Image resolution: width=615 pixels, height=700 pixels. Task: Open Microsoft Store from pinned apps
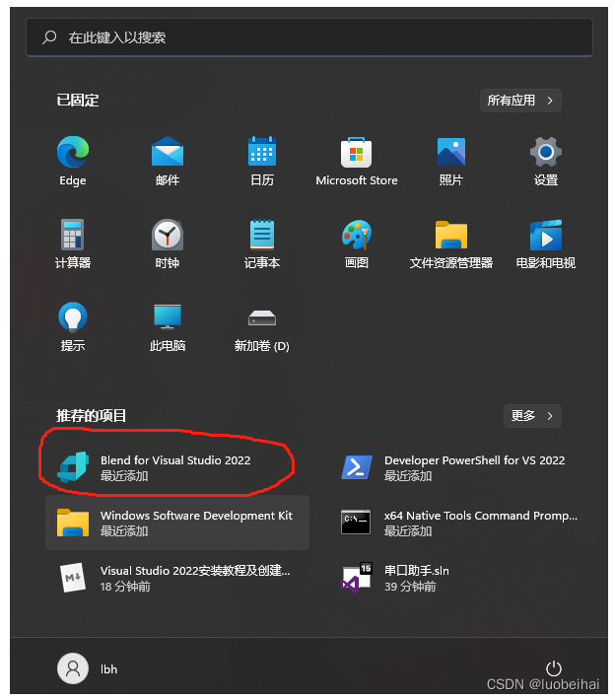click(357, 161)
